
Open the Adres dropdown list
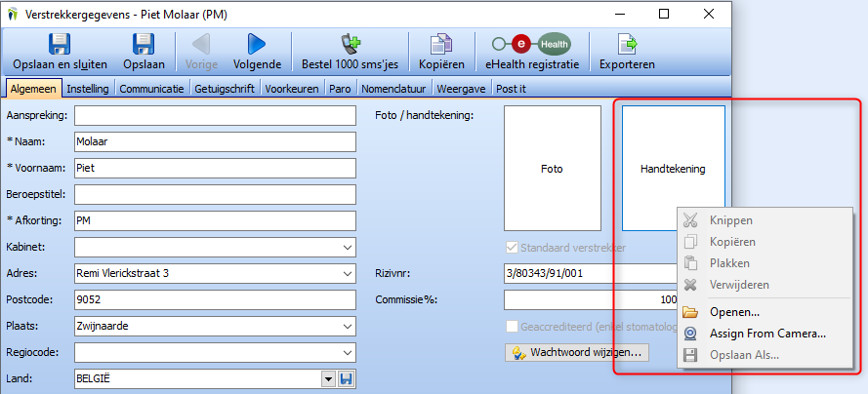click(349, 274)
